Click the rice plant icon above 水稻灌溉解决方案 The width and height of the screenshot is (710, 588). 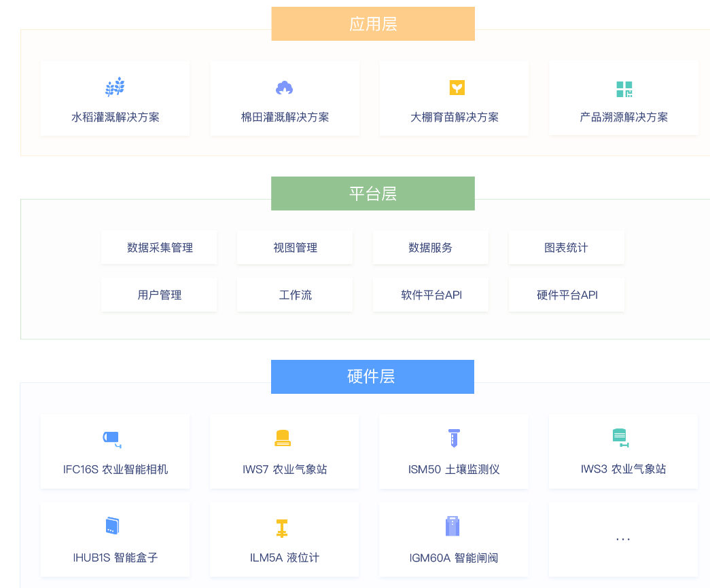tap(115, 87)
